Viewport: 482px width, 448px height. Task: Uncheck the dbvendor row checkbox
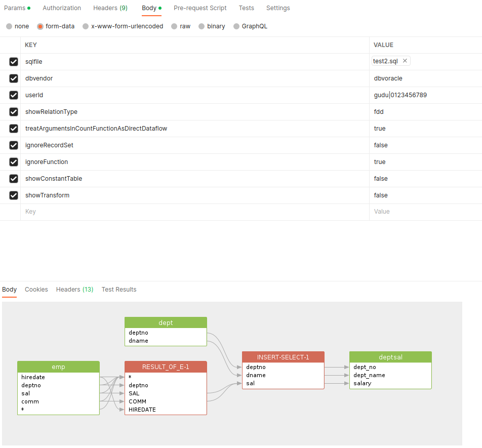pyautogui.click(x=14, y=78)
